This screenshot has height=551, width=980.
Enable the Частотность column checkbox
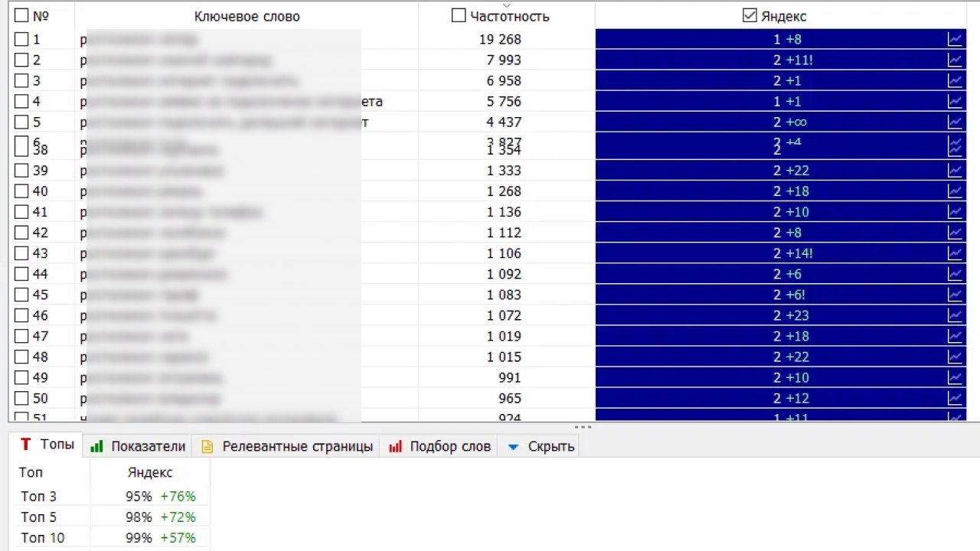459,15
